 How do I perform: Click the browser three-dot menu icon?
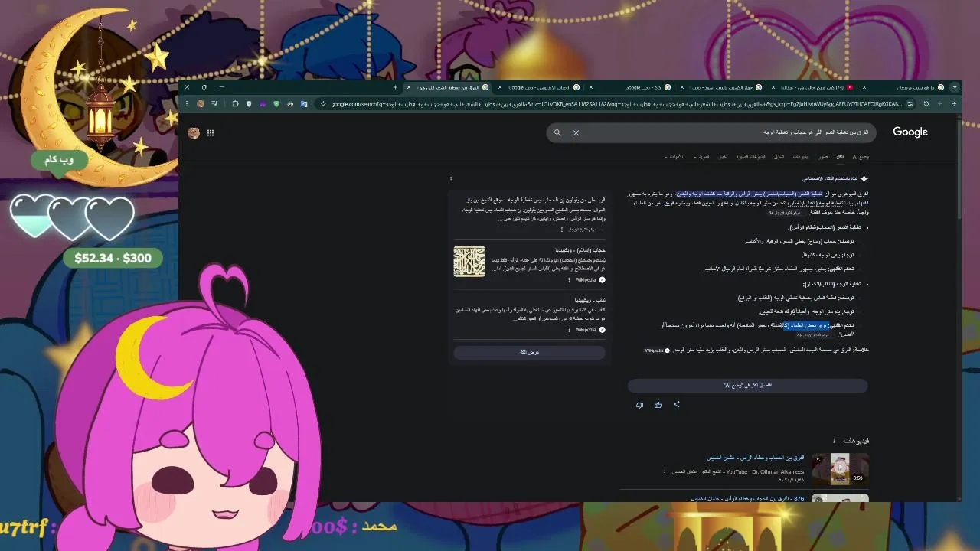pyautogui.click(x=187, y=103)
